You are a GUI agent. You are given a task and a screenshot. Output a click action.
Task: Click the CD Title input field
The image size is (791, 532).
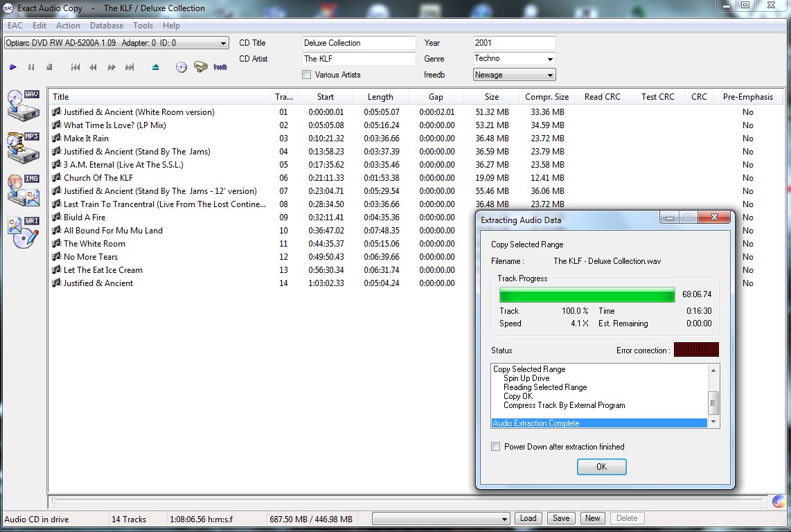coord(359,43)
